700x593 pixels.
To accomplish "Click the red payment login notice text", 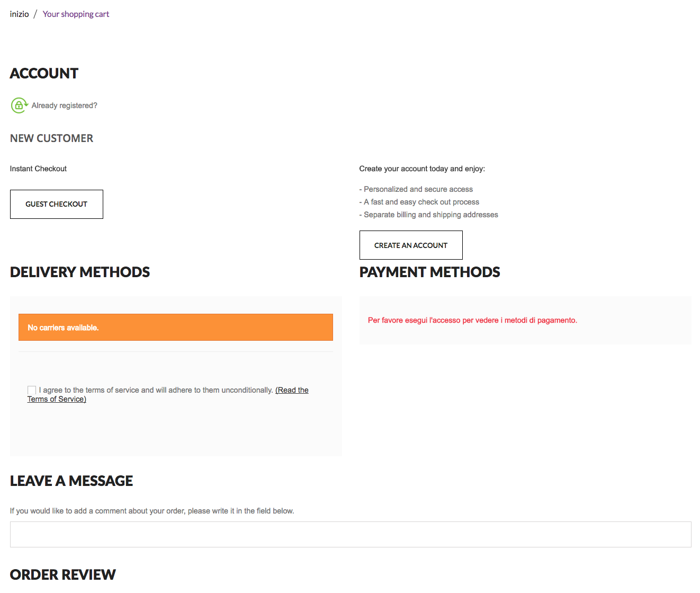I will pos(472,320).
